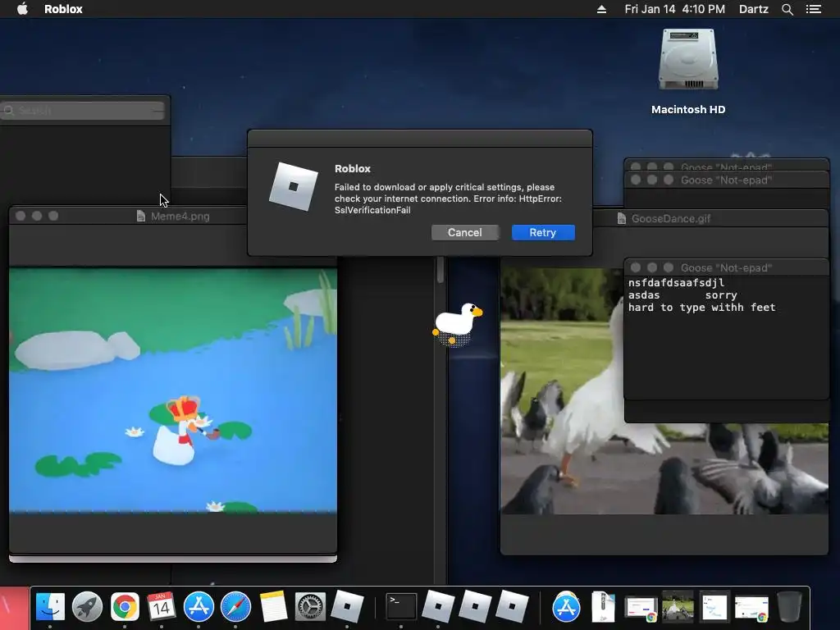This screenshot has width=840, height=630.
Task: Click the word 'sorry' in the goose notepad
Action: point(721,295)
